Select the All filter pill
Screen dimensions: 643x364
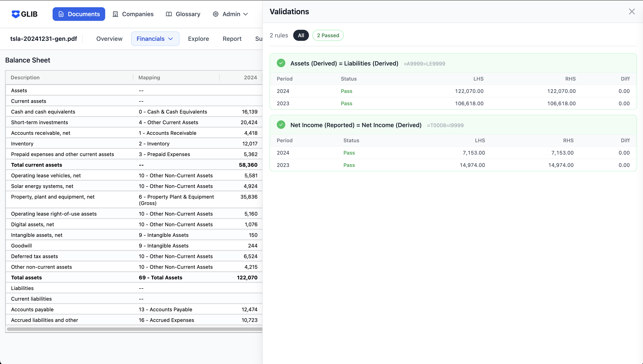[x=301, y=36]
